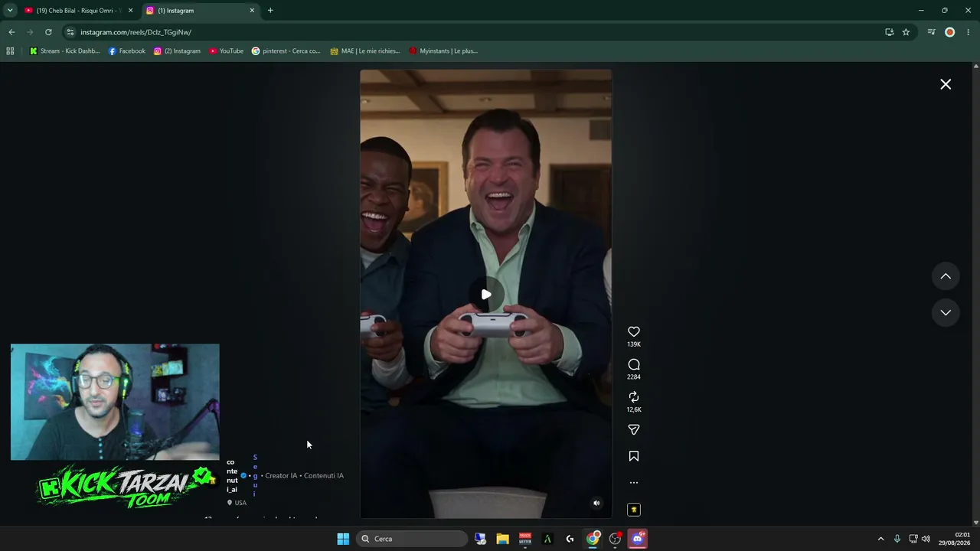Open the Chrome apps grid shortcut
Image resolution: width=980 pixels, height=551 pixels.
pos(10,51)
